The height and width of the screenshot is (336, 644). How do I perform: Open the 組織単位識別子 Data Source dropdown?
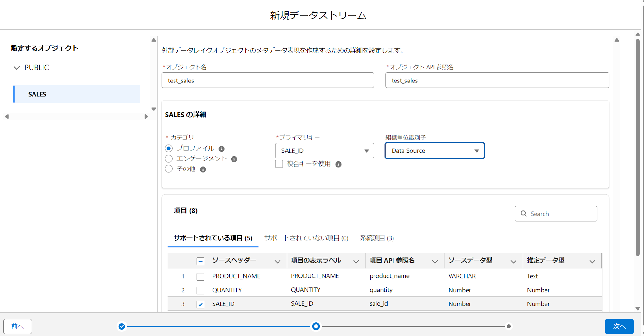click(x=434, y=151)
